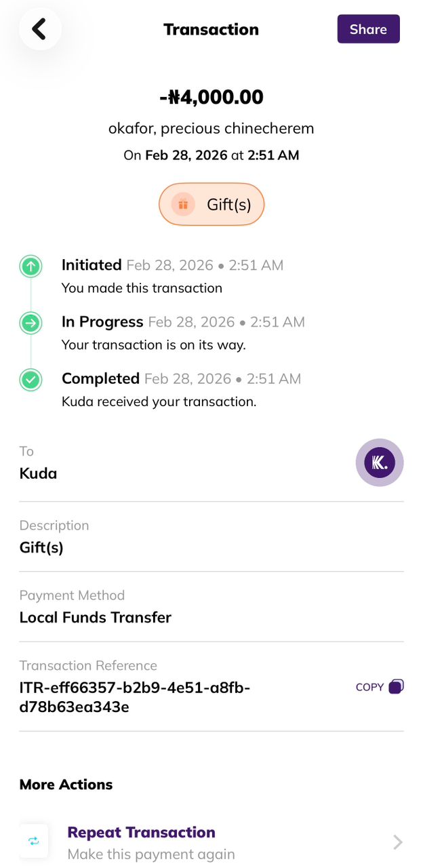Tap the Gift(s) category chip
Image resolution: width=423 pixels, height=868 pixels.
(x=211, y=204)
